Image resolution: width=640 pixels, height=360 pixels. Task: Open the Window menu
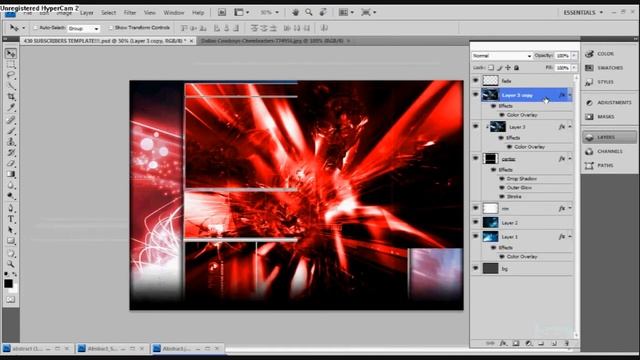(174, 13)
